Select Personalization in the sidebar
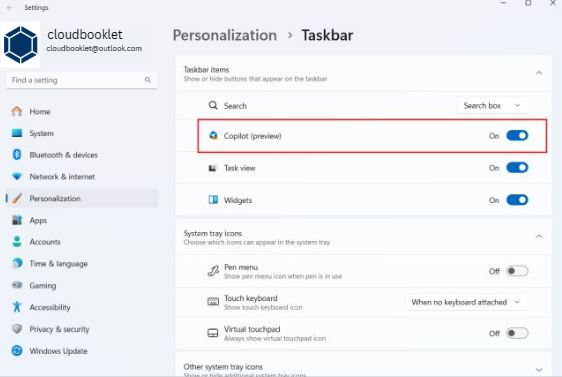Image resolution: width=562 pixels, height=377 pixels. click(82, 198)
